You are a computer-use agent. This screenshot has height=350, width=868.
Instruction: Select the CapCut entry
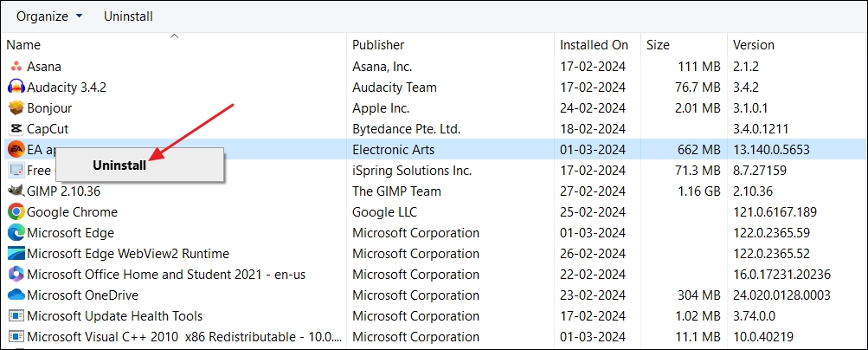[48, 129]
